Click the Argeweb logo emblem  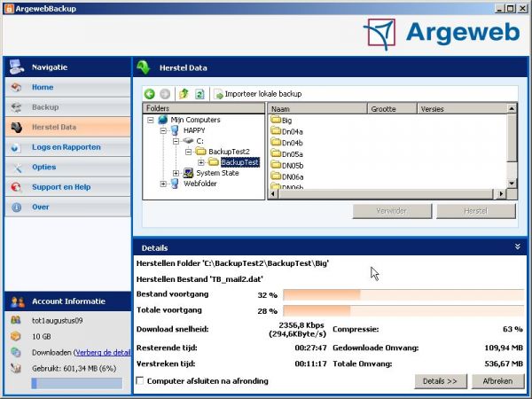click(380, 34)
